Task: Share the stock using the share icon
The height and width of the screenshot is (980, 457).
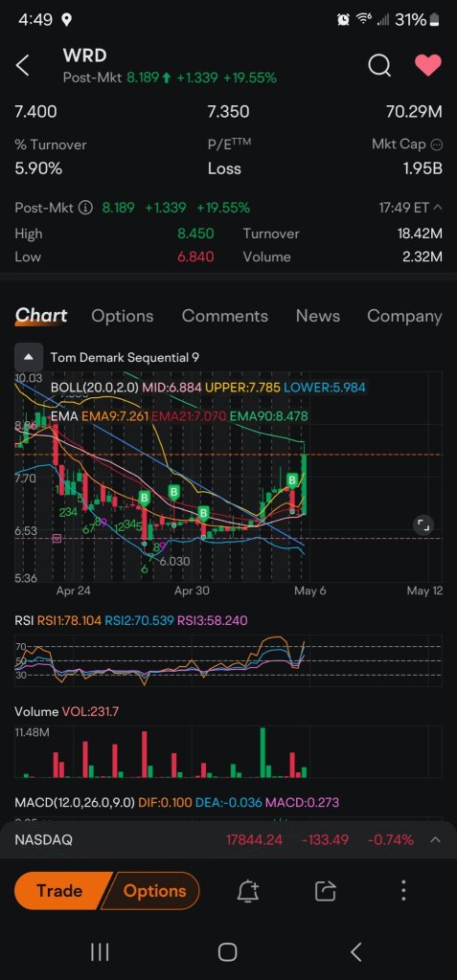Action: pos(326,891)
